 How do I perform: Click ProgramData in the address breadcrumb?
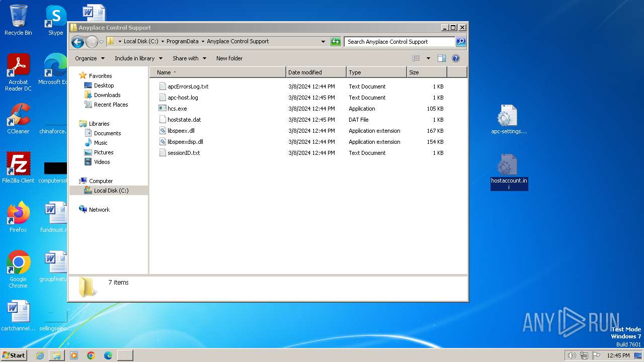click(182, 42)
